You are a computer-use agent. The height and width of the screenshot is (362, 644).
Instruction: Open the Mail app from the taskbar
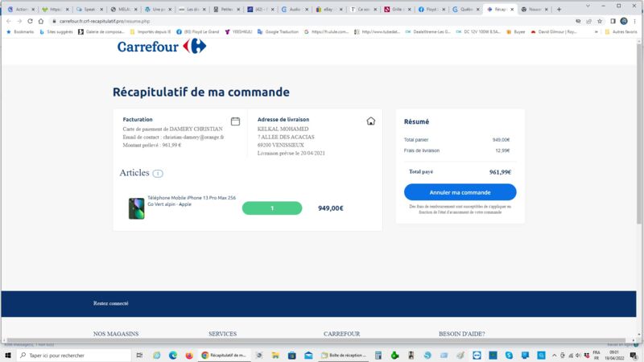coord(308,355)
